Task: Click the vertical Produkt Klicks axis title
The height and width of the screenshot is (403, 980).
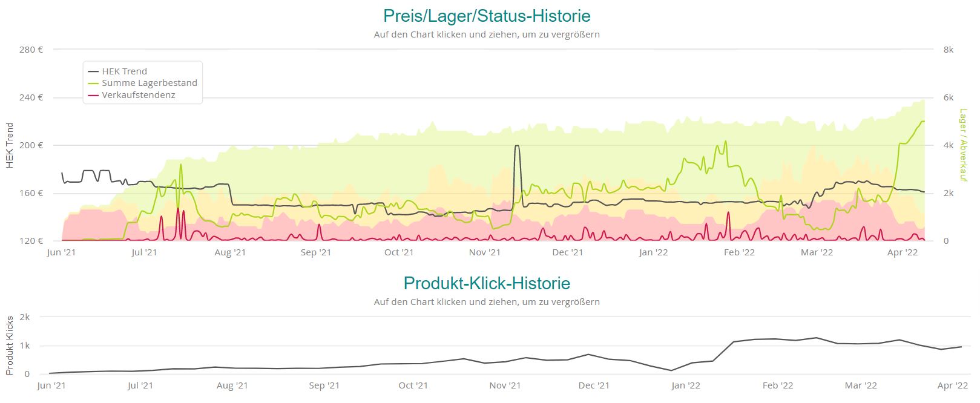Action: click(x=10, y=346)
